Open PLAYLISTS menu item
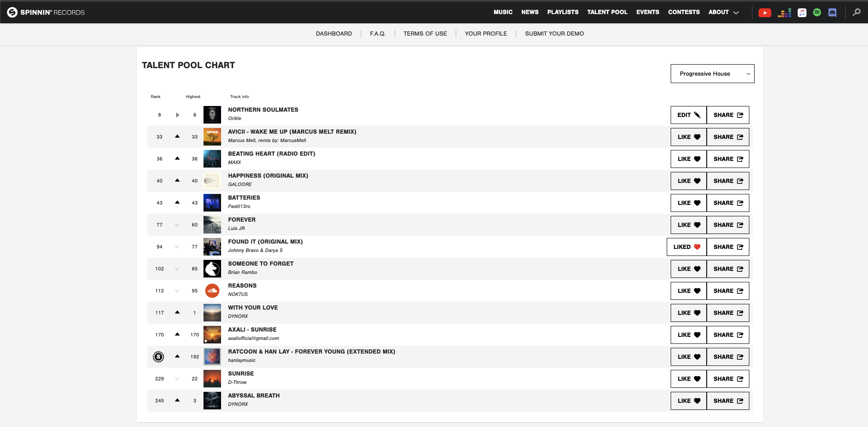This screenshot has width=868, height=427. pos(563,12)
